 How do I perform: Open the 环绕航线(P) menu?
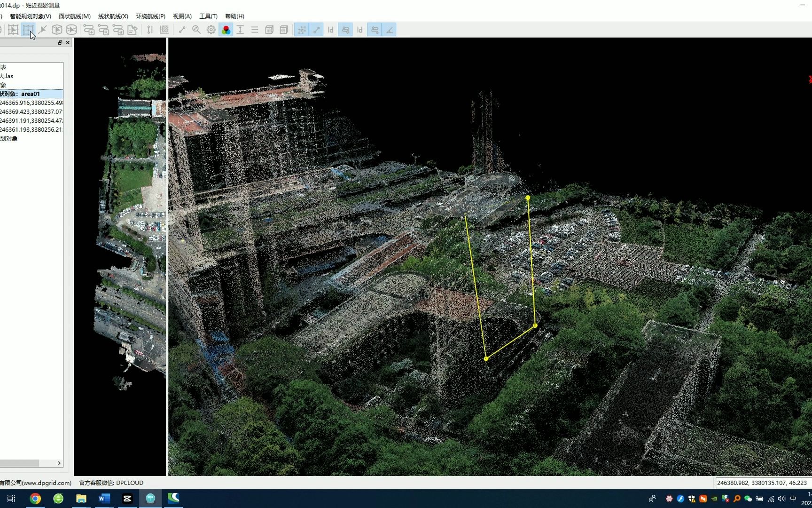150,16
